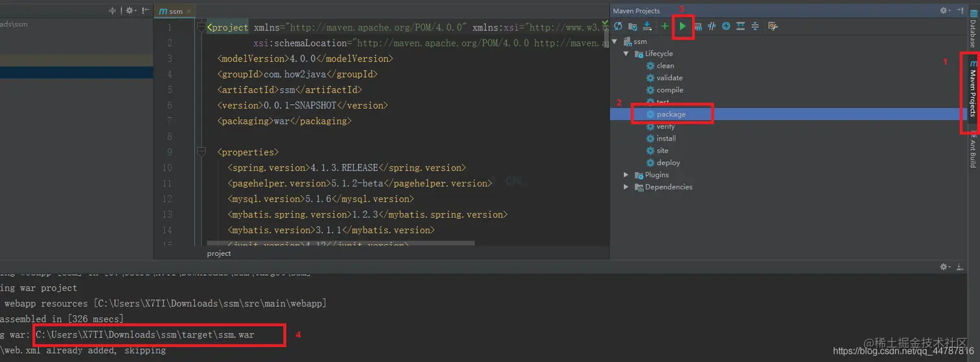Screen dimensions: 980x362
Task: Collapse all in the left Project panel
Action: [x=113, y=10]
